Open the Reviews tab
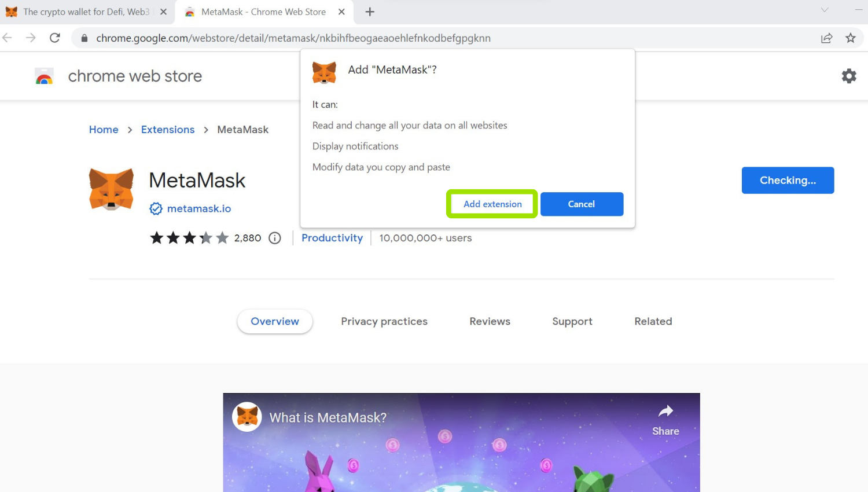The image size is (868, 492). pyautogui.click(x=490, y=321)
